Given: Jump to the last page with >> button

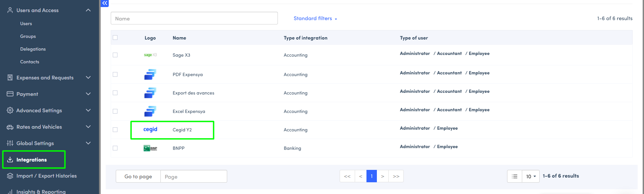Looking at the screenshot, I should click(396, 176).
